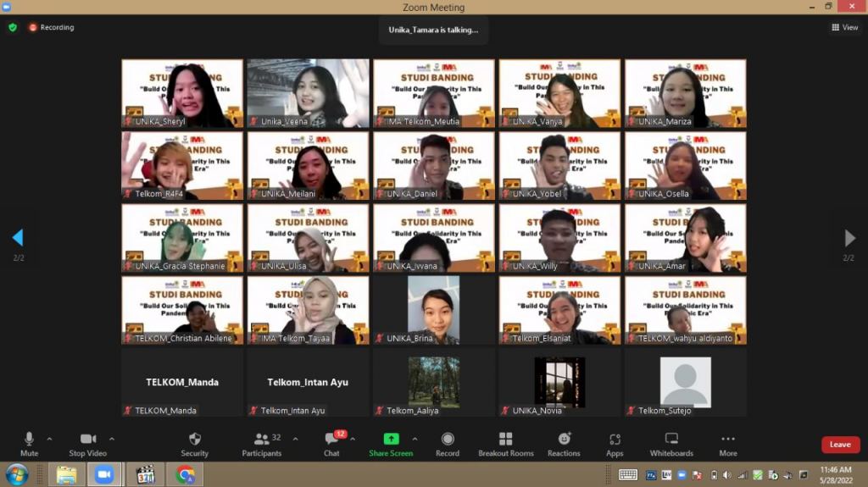The image size is (868, 487).
Task: Select the Unika_Veena video tile
Action: click(308, 93)
